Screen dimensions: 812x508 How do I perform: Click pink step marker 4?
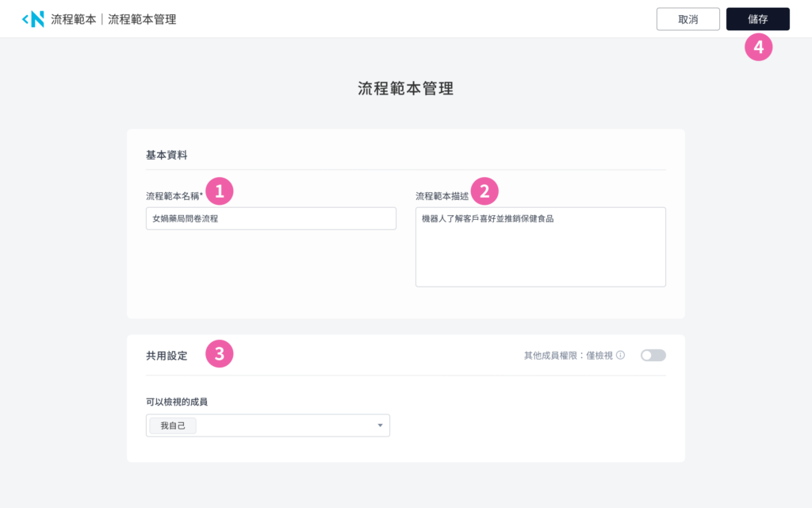point(758,48)
